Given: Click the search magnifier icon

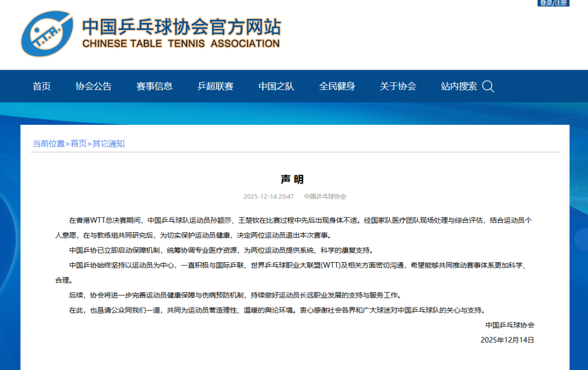Looking at the screenshot, I should coord(488,87).
